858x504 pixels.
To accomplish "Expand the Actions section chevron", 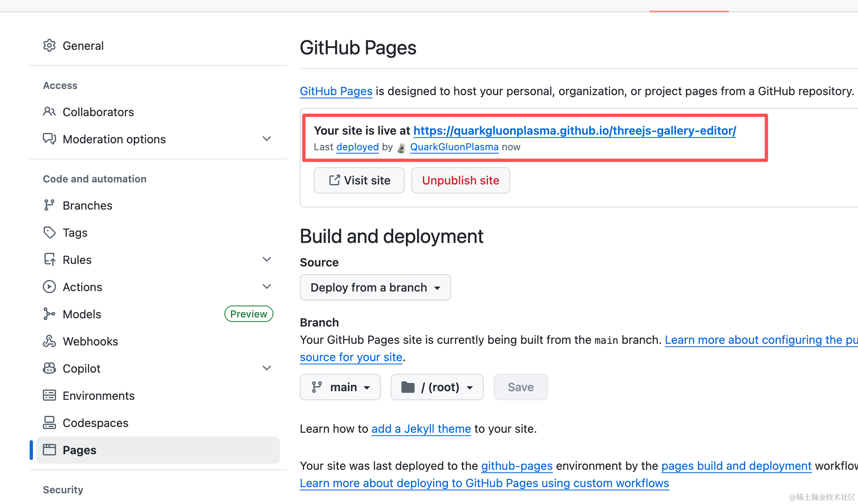I will coord(267,287).
